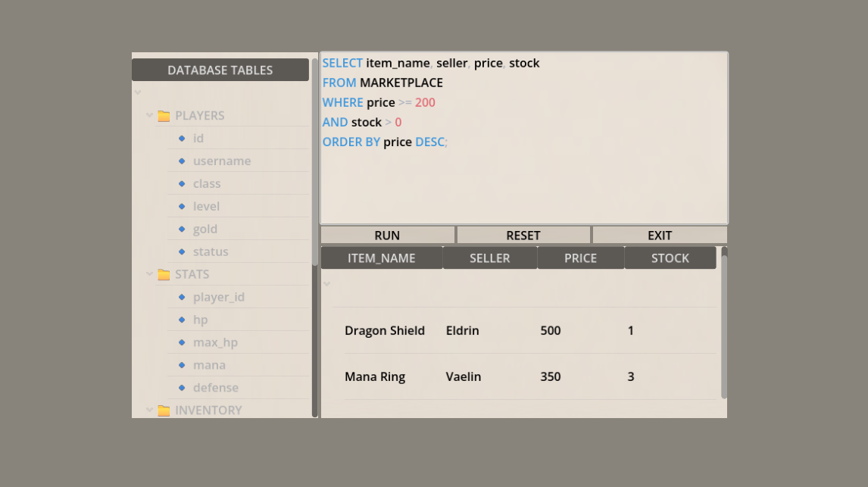
Task: Click inside the SQL query editor
Action: pos(523,139)
